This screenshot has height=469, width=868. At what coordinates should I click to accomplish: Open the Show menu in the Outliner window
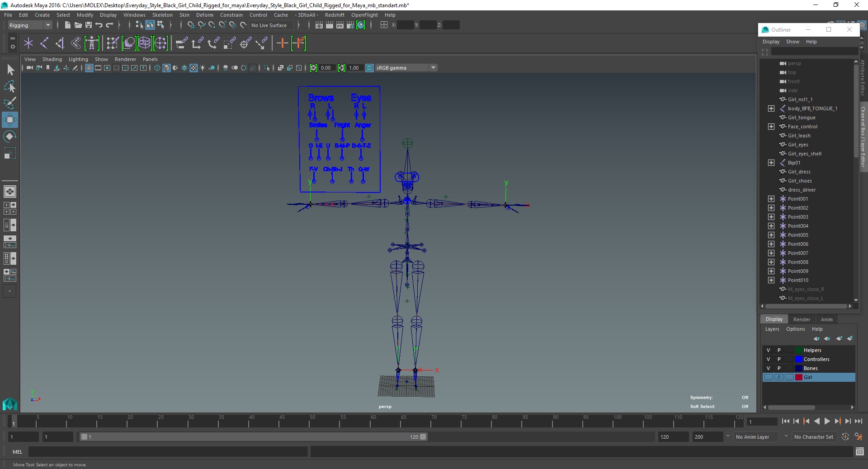pyautogui.click(x=793, y=42)
